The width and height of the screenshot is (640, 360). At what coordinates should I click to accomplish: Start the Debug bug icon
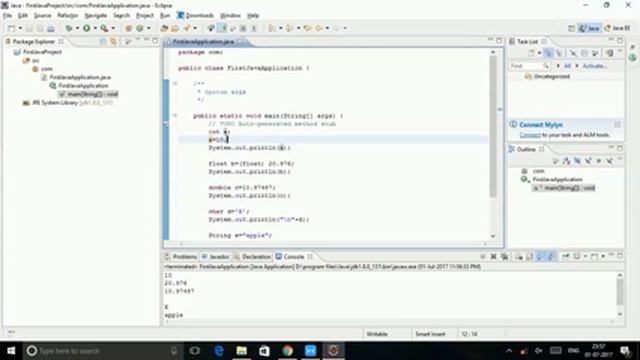69,28
